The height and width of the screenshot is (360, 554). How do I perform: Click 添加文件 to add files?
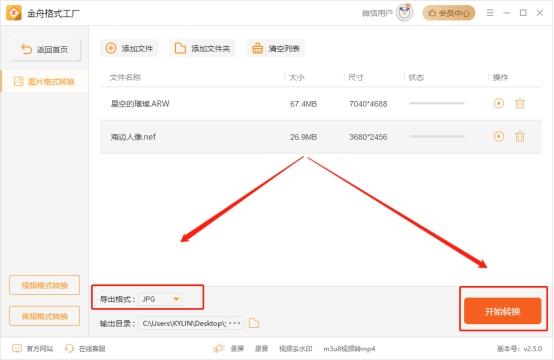click(x=129, y=48)
